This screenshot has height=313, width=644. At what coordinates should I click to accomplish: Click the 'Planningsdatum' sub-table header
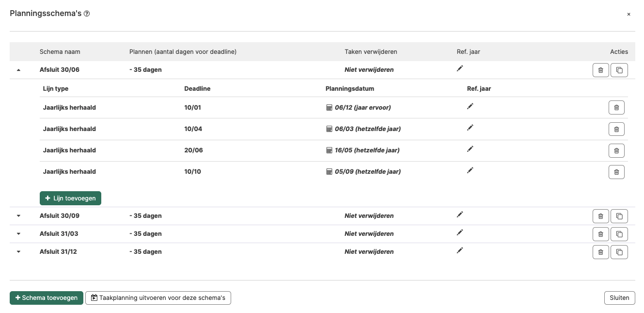pyautogui.click(x=350, y=89)
